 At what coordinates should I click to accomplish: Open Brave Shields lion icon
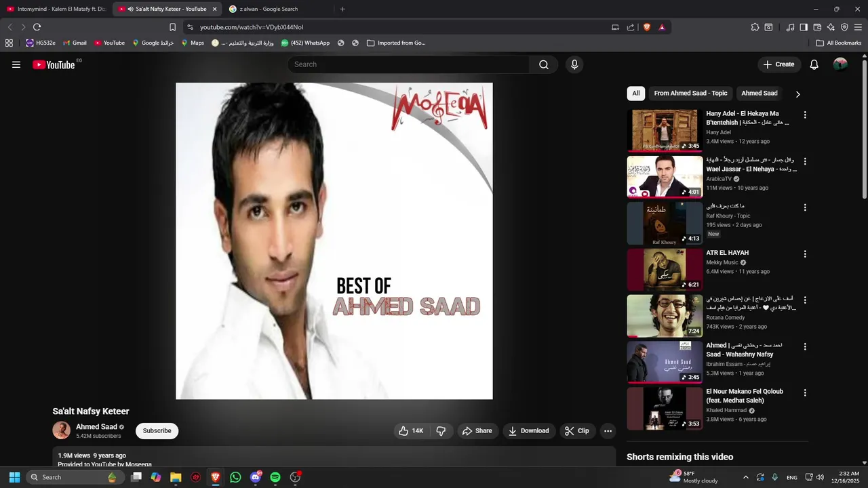(647, 27)
